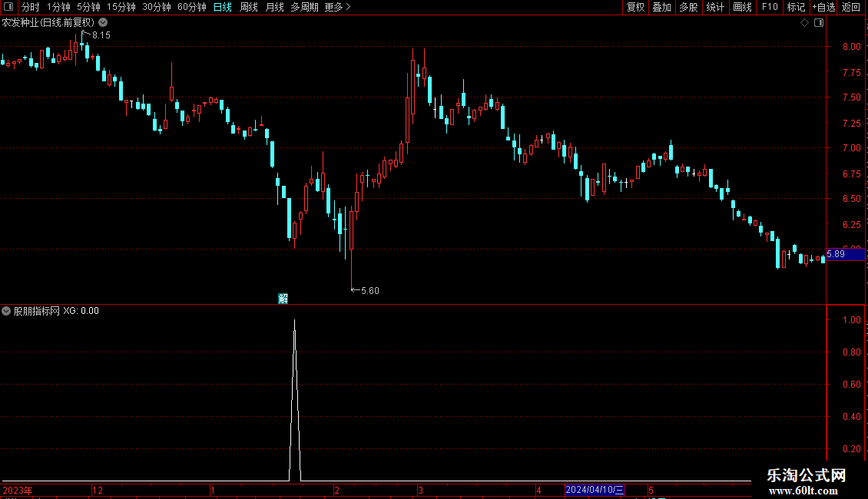Screen dimensions: 868x499
Task: Toggle the side panel icon above chart
Action: point(819,23)
